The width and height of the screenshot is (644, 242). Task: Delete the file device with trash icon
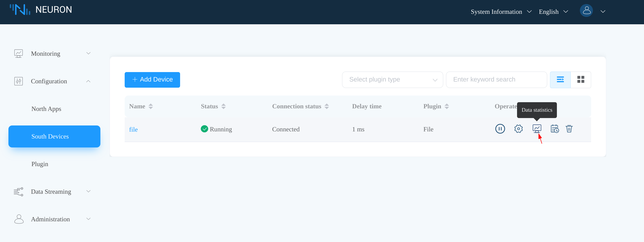569,129
